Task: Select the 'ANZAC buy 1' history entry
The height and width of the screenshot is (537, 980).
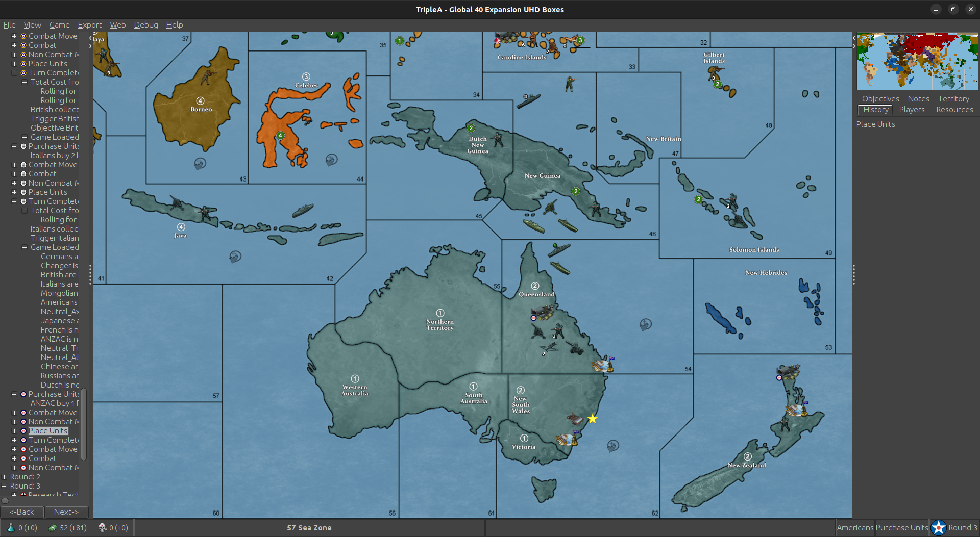Action: [x=55, y=403]
